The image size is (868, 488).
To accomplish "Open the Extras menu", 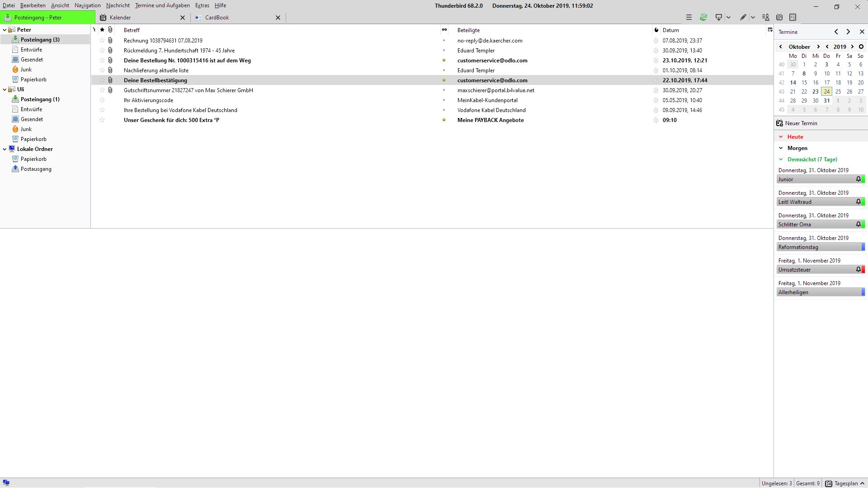I will [202, 5].
